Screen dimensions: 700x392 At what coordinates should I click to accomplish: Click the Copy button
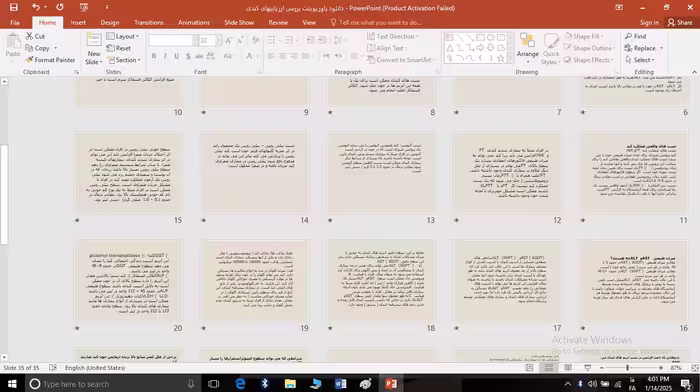(38, 48)
